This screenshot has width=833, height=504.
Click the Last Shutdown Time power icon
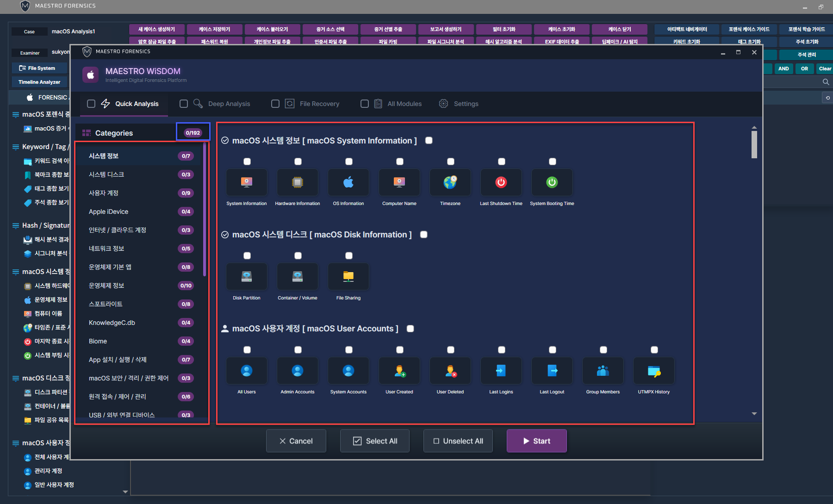pos(501,182)
